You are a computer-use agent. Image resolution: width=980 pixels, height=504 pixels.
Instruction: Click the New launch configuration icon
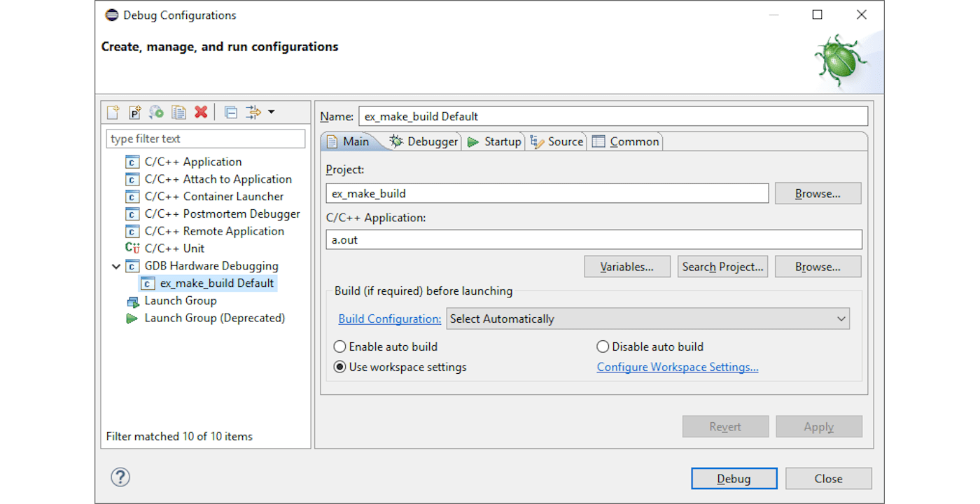tap(113, 113)
